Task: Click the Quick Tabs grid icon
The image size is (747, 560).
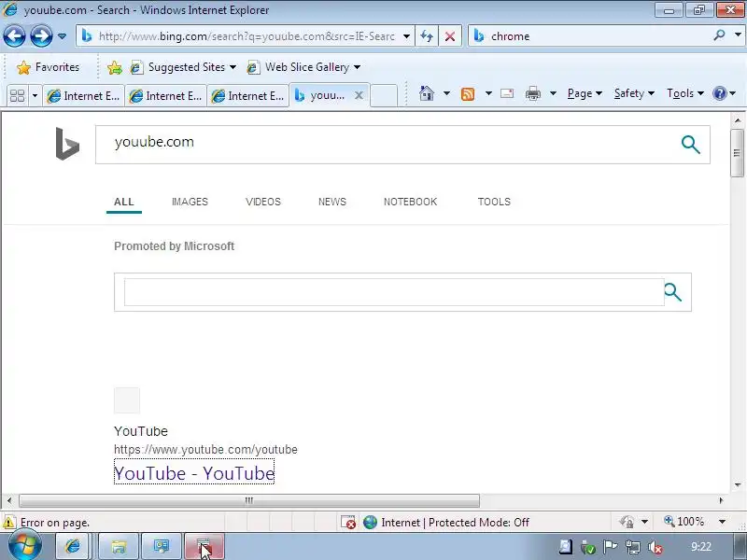Action: (17, 96)
